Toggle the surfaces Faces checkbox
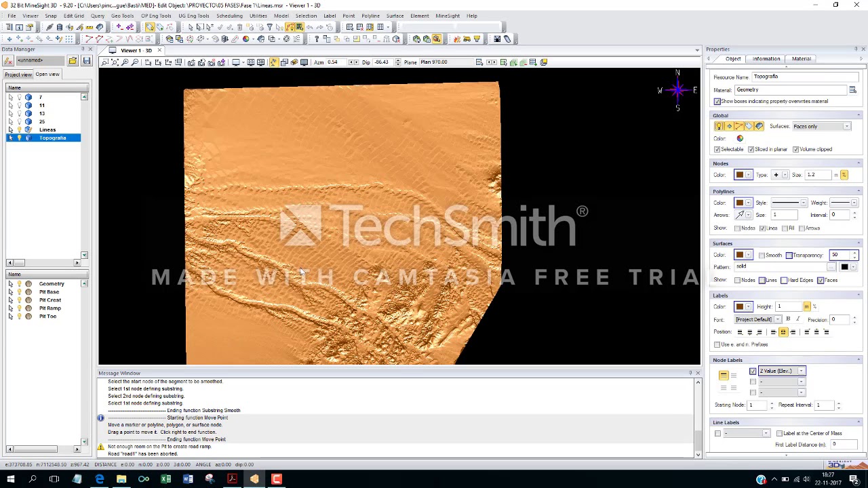The width and height of the screenshot is (868, 488). 821,280
